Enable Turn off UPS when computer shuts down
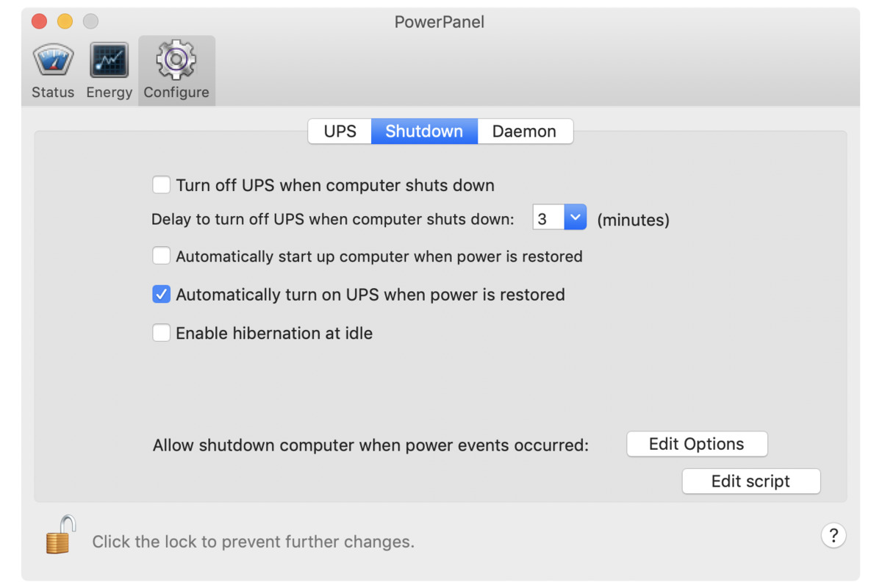This screenshot has height=588, width=882. click(x=161, y=184)
